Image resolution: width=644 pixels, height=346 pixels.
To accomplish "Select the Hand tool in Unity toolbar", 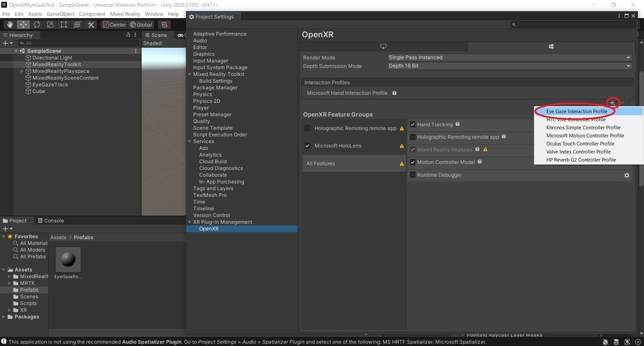I will coord(10,25).
